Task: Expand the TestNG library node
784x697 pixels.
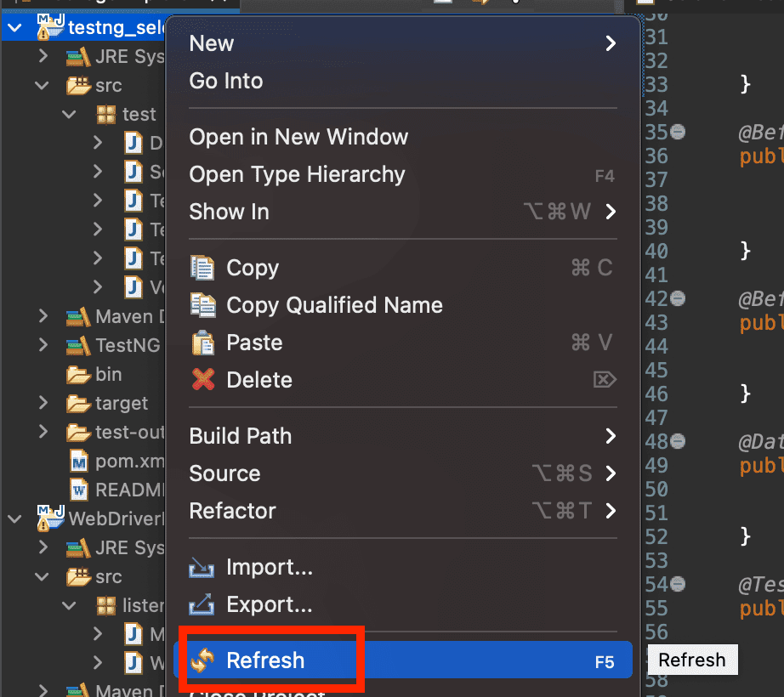Action: click(43, 345)
